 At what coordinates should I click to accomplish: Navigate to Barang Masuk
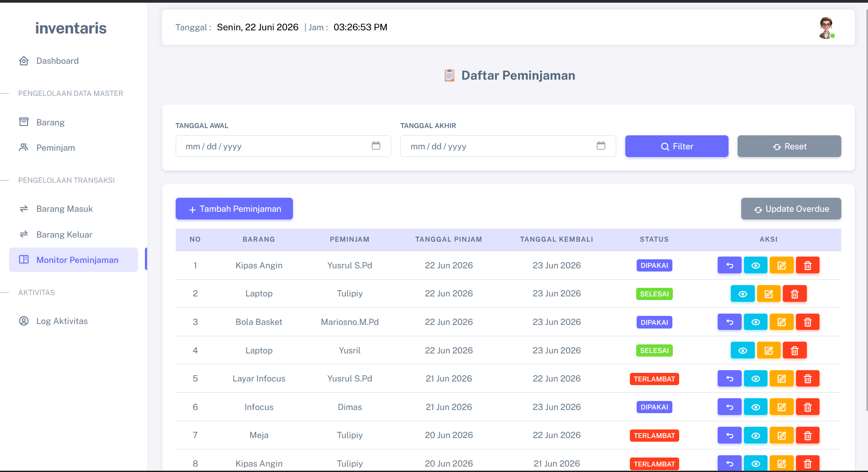(64, 209)
